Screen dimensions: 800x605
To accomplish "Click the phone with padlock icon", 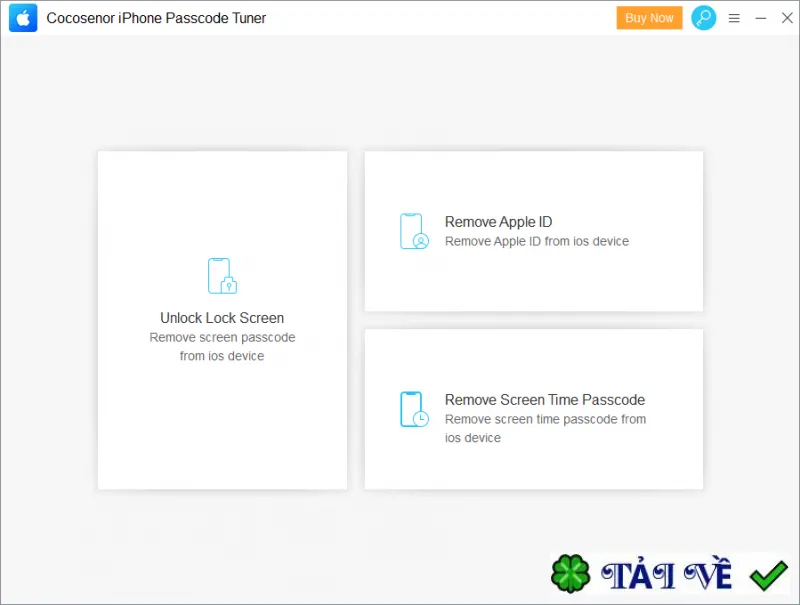I will point(222,276).
